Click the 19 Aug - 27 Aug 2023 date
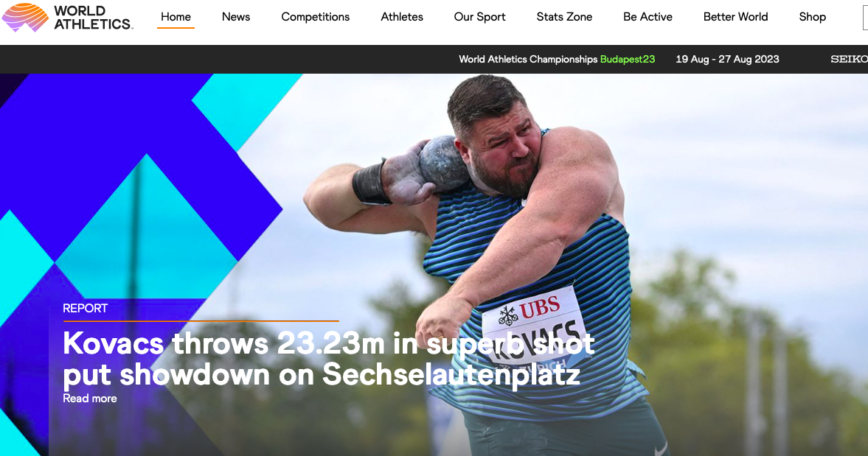 pyautogui.click(x=727, y=59)
